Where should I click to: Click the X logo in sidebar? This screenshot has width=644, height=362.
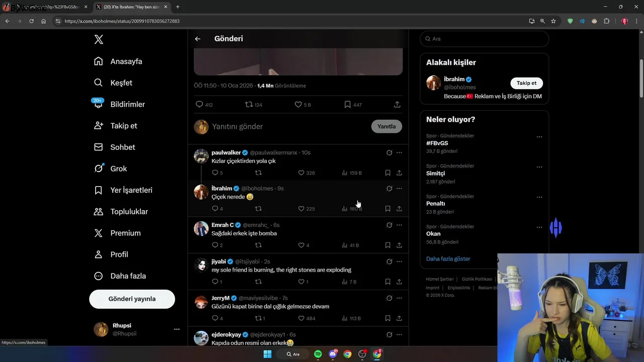tap(99, 40)
